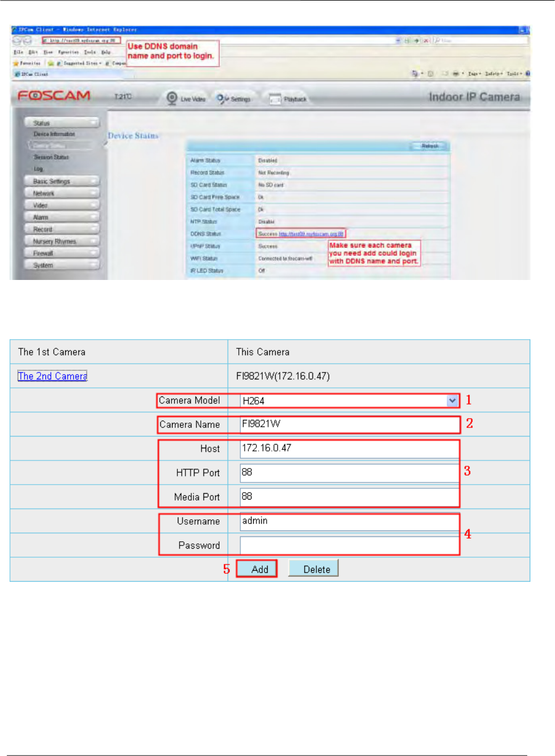This screenshot has height=756, width=555.
Task: Click the Delete button
Action: 314,569
